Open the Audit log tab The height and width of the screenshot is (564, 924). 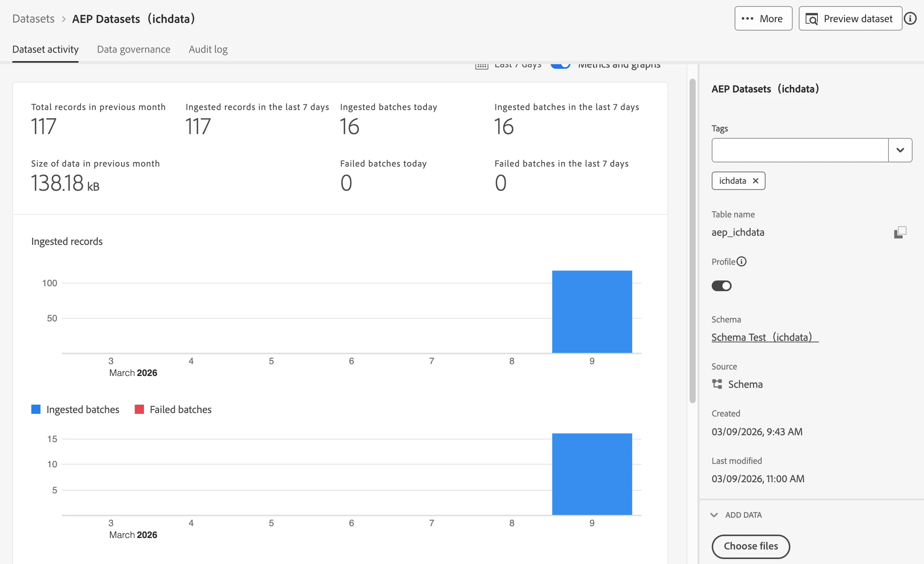click(208, 49)
